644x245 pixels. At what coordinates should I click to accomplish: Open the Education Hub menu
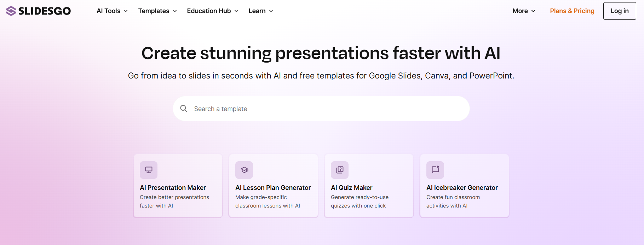(x=209, y=11)
